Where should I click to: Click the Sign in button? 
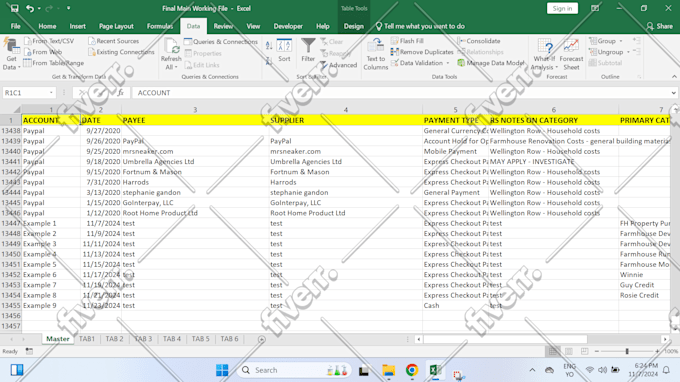pos(562,8)
